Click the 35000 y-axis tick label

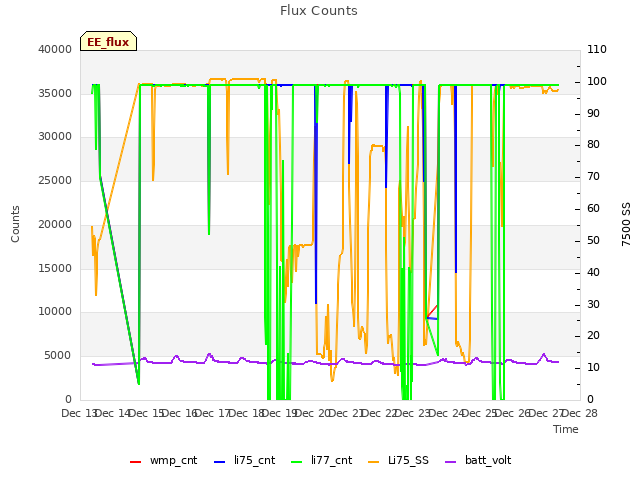pyautogui.click(x=55, y=93)
